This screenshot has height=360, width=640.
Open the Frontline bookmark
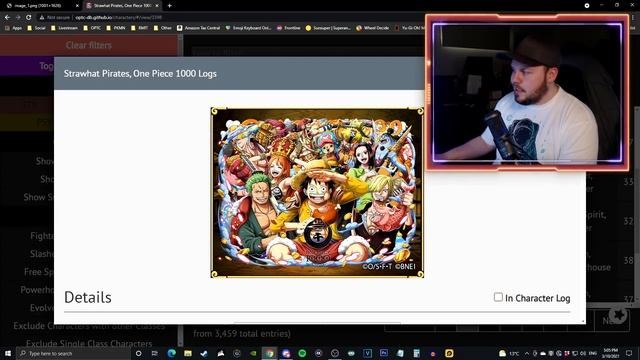(x=289, y=28)
